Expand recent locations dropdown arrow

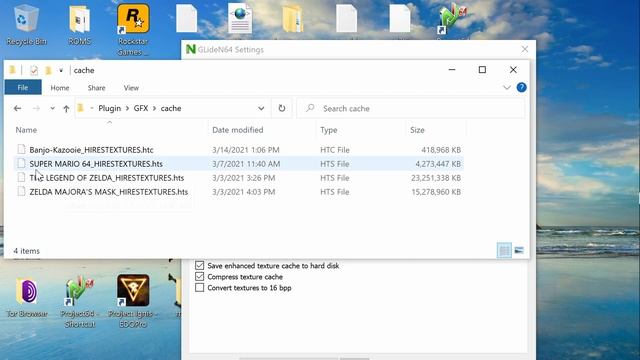[x=52, y=108]
